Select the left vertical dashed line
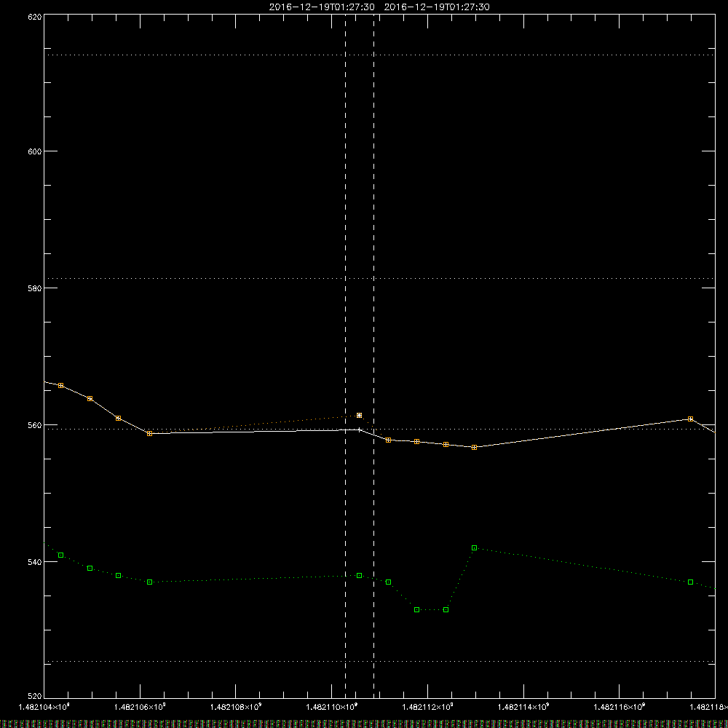The width and height of the screenshot is (728, 728). pyautogui.click(x=345, y=355)
